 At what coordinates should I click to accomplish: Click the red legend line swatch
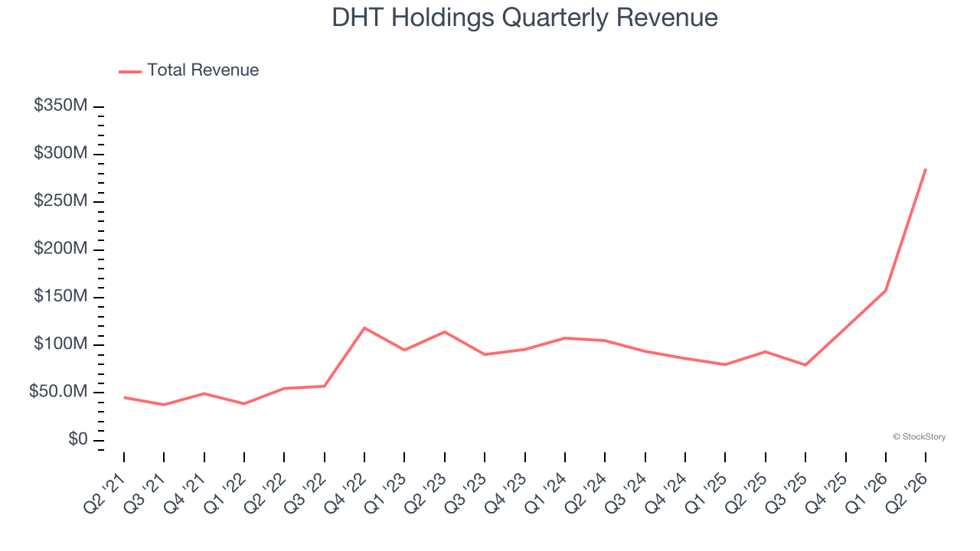click(x=130, y=71)
